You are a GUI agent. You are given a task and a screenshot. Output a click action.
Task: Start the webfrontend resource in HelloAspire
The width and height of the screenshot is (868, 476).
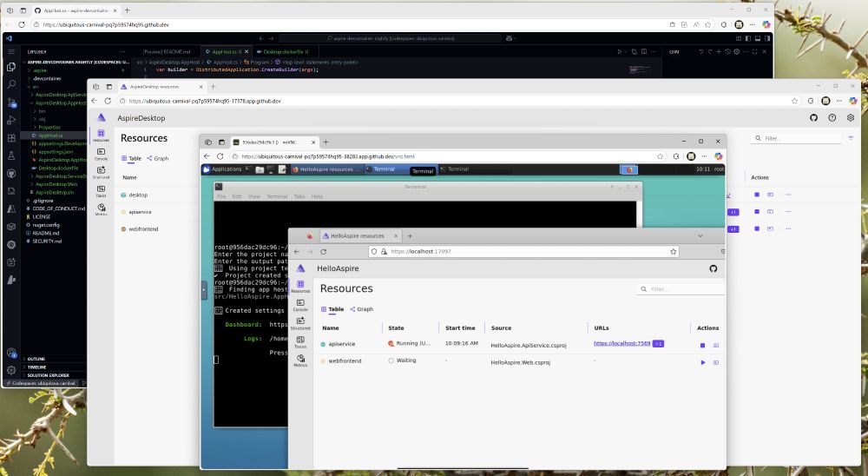702,362
